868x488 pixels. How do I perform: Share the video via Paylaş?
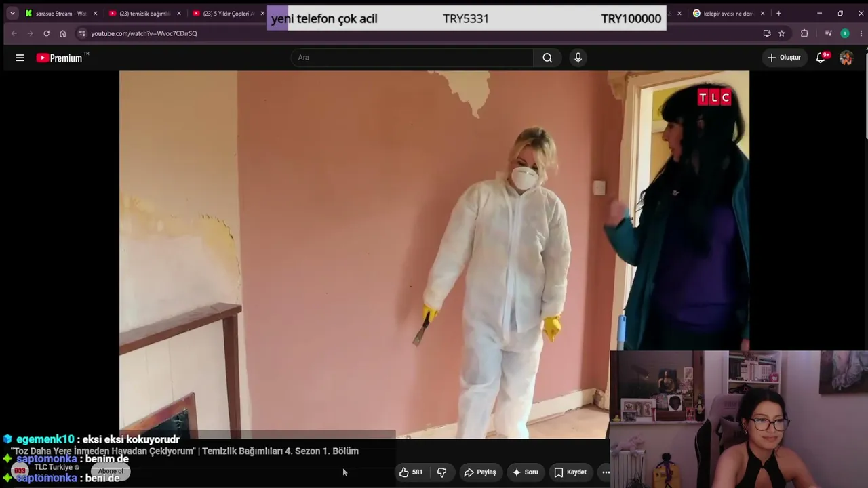coord(480,472)
